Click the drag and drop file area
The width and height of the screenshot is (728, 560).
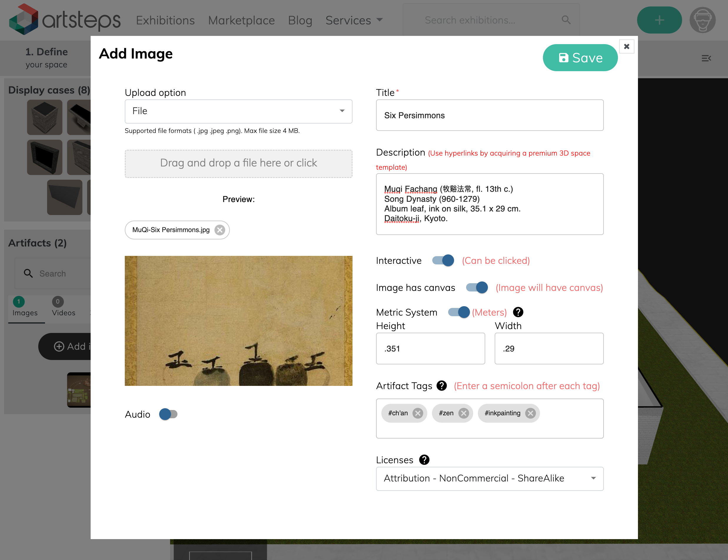238,163
